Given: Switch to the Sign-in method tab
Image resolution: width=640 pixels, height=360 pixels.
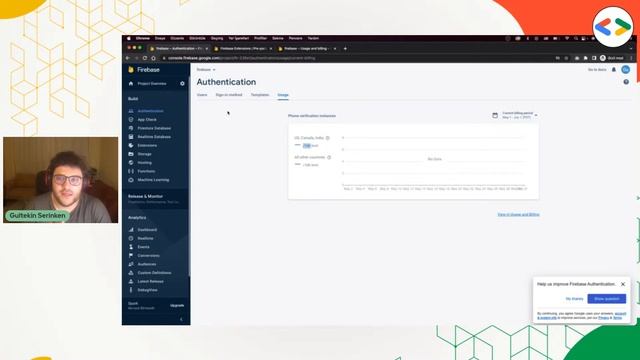Looking at the screenshot, I should pos(229,95).
